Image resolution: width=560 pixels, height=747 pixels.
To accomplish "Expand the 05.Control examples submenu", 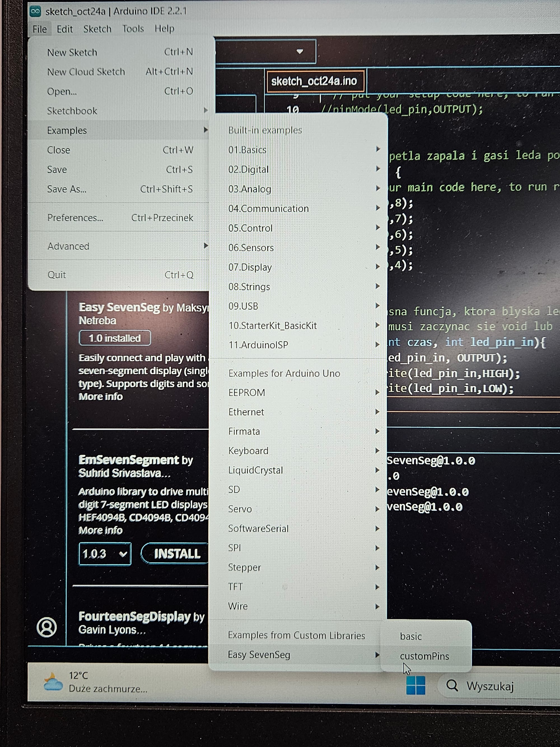I will coord(298,228).
